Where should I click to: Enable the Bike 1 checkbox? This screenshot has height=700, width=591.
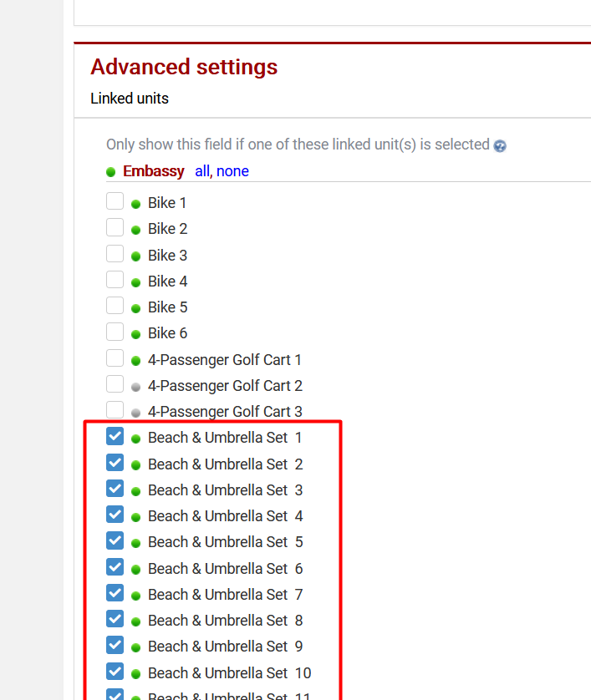pos(115,201)
